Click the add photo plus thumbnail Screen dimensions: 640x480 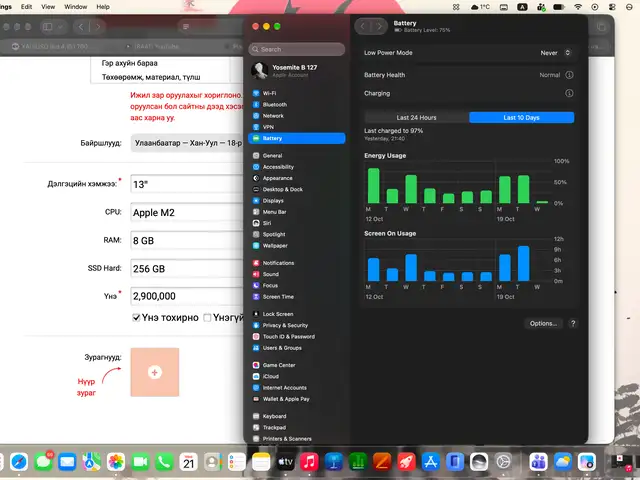pos(155,372)
